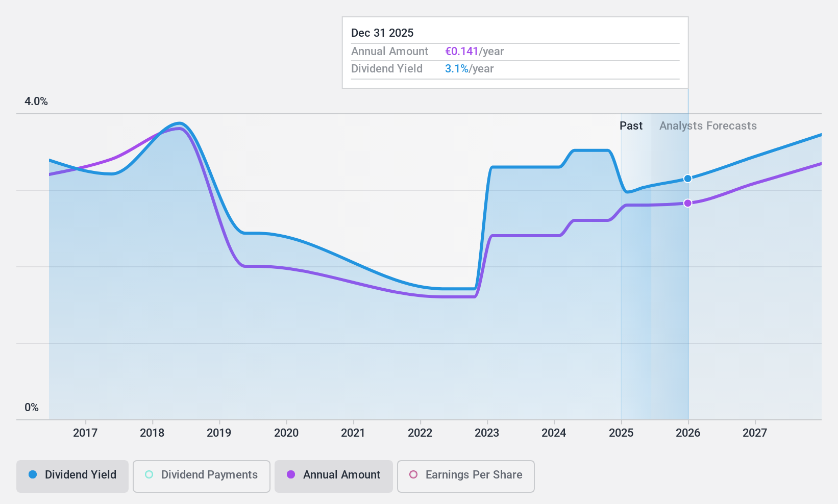Click the 2020 axis label
Viewport: 838px width, 504px height.
click(286, 433)
